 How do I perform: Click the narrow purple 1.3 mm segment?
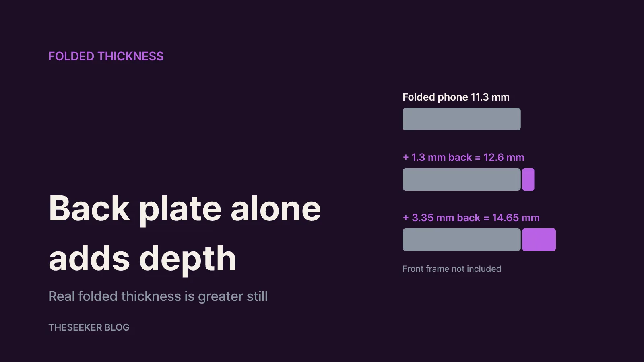528,179
